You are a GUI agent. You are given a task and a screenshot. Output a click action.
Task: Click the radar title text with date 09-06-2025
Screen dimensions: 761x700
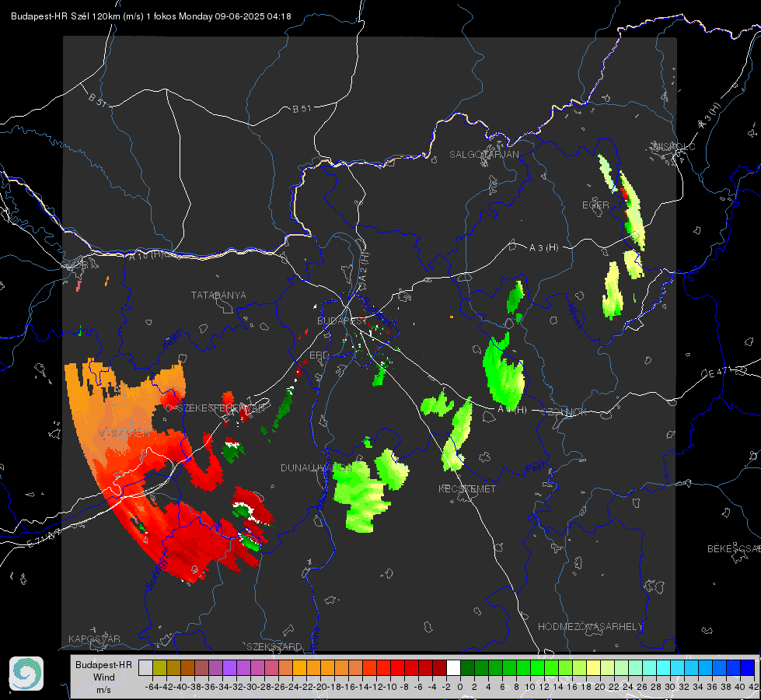151,16
